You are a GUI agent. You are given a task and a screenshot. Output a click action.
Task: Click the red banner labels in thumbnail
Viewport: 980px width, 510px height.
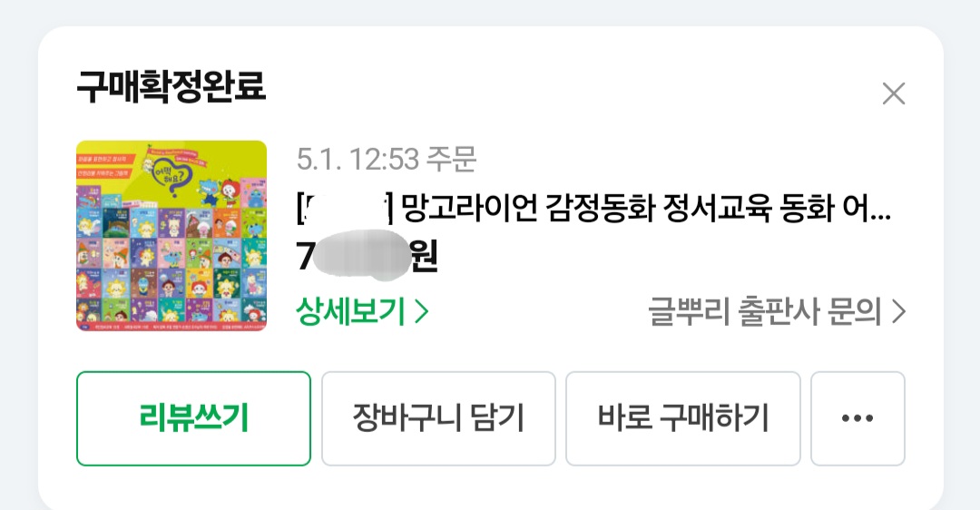coord(103,166)
